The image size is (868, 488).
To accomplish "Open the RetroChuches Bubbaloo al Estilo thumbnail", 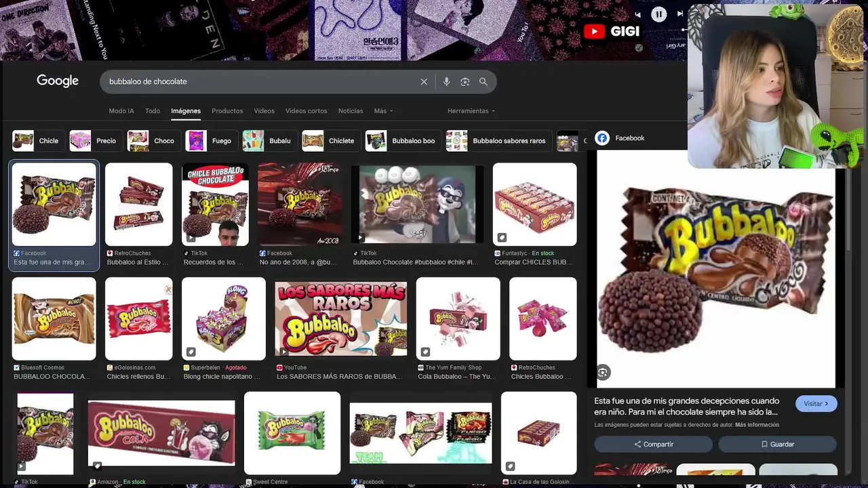I will (139, 204).
